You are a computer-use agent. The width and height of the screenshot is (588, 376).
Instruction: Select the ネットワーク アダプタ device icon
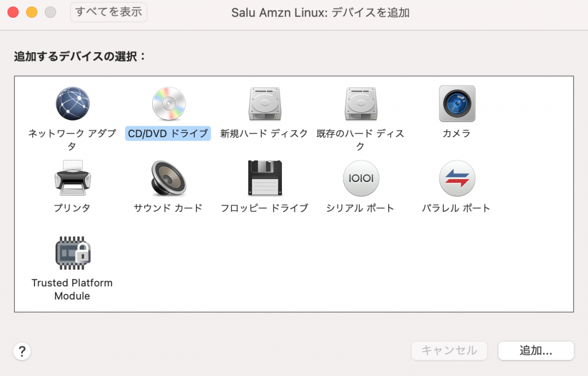(72, 104)
